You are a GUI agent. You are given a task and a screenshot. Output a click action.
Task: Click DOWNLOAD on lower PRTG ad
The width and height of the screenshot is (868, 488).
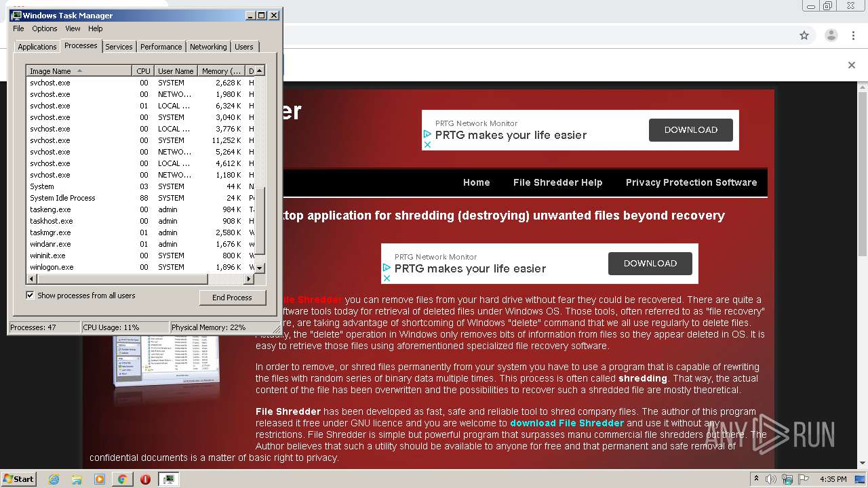click(x=650, y=264)
